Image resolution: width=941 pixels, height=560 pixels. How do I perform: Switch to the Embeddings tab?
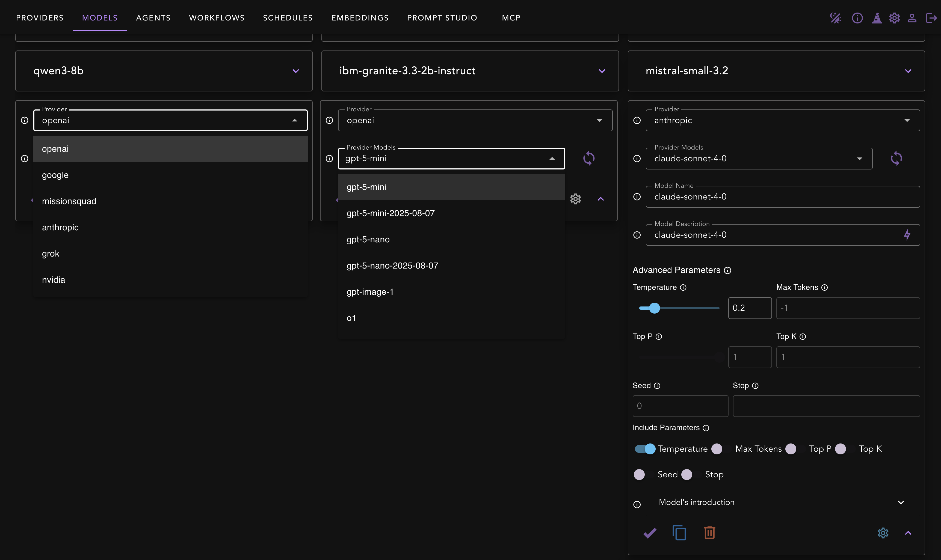[360, 18]
